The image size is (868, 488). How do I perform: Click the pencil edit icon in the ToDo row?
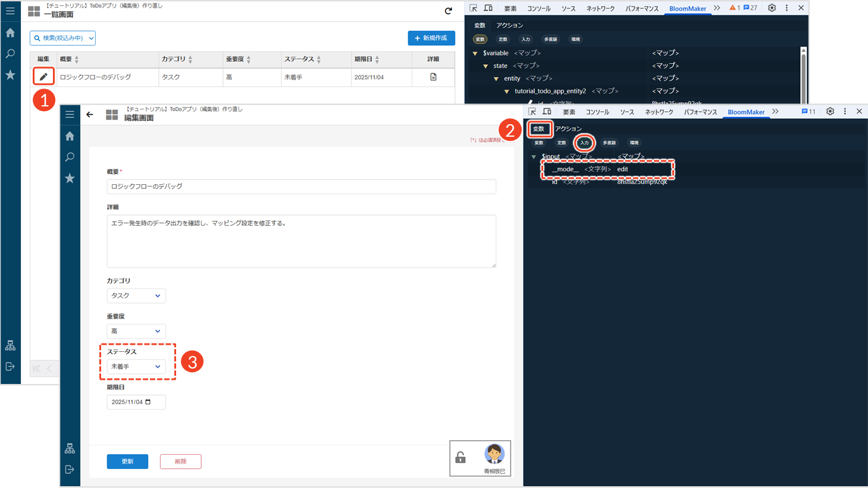tap(43, 77)
